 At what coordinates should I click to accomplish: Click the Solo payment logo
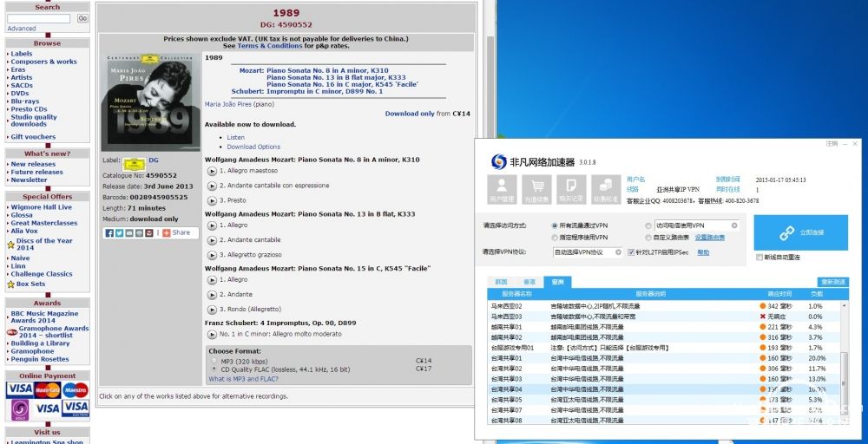(21, 409)
